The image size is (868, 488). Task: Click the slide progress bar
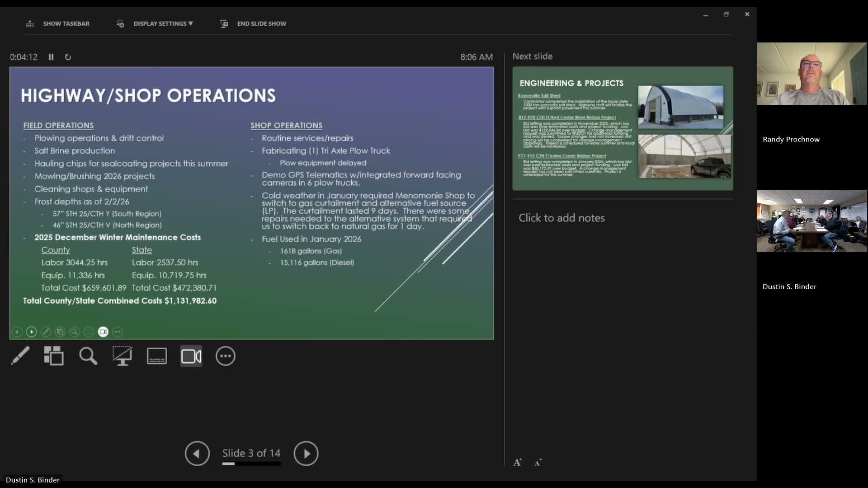pyautogui.click(x=251, y=464)
